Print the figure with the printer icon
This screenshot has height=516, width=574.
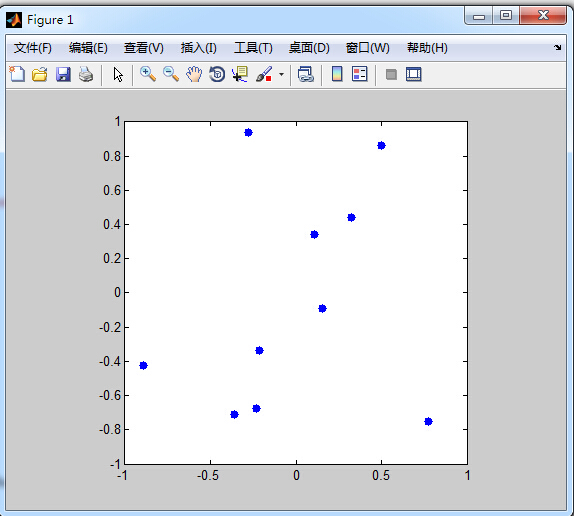pyautogui.click(x=86, y=74)
